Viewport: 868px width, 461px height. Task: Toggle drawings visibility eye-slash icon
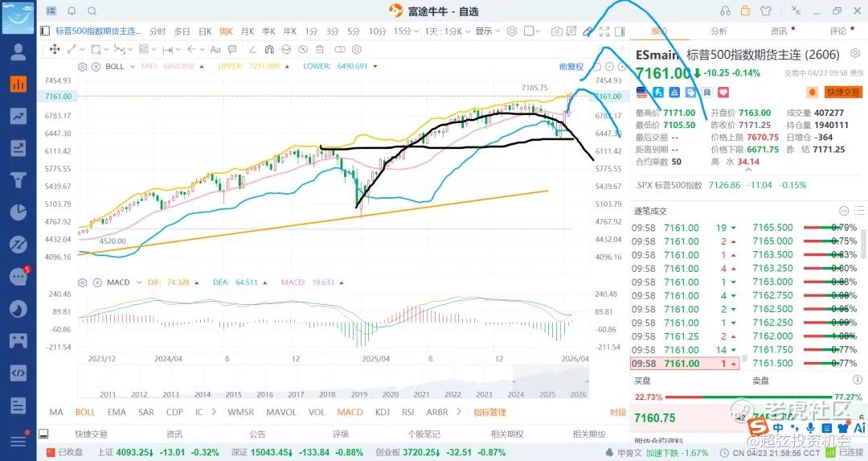(x=303, y=49)
